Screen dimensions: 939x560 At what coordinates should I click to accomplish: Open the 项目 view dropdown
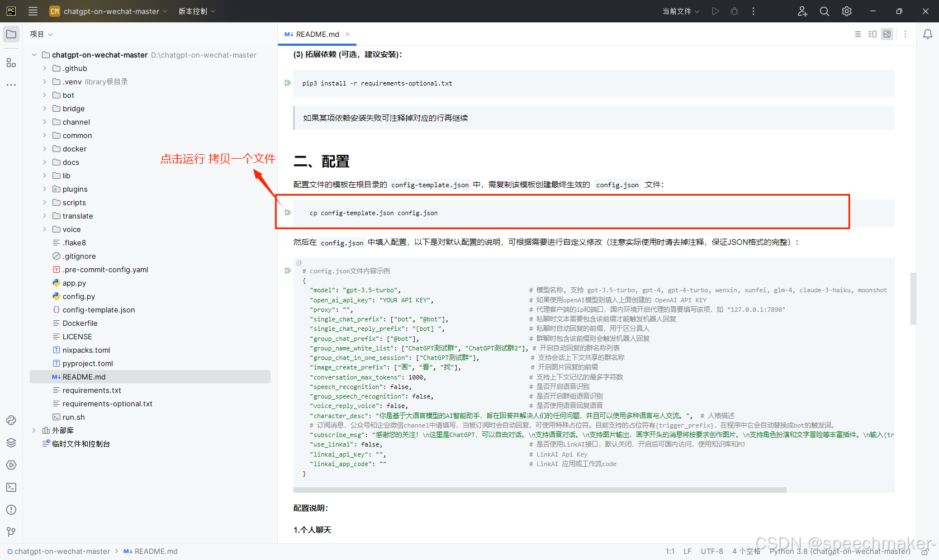41,34
